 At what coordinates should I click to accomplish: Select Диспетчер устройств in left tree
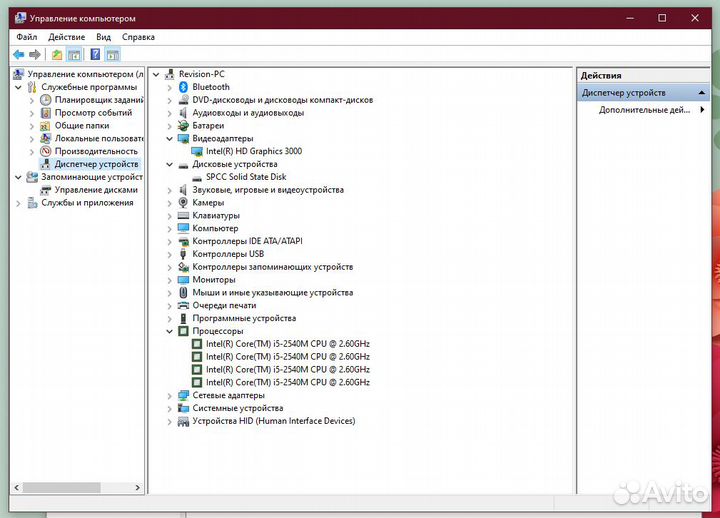tap(96, 164)
